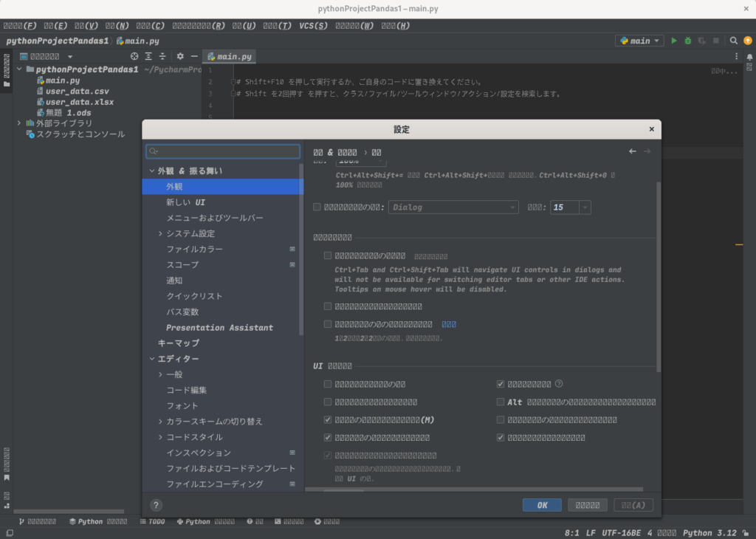The height and width of the screenshot is (539, 756).
Task: Run main with the green play icon
Action: coord(674,41)
